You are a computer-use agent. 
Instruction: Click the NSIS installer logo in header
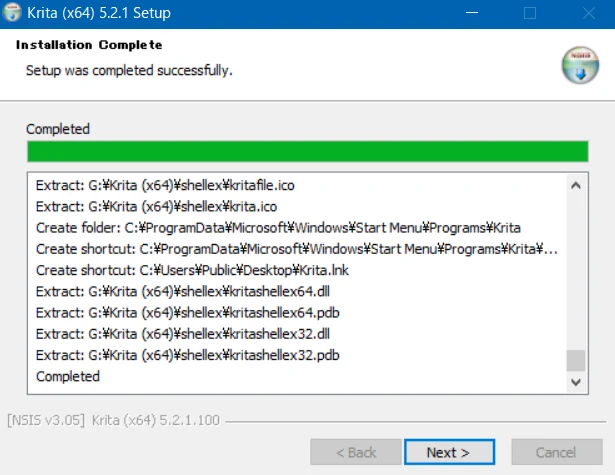click(x=580, y=66)
